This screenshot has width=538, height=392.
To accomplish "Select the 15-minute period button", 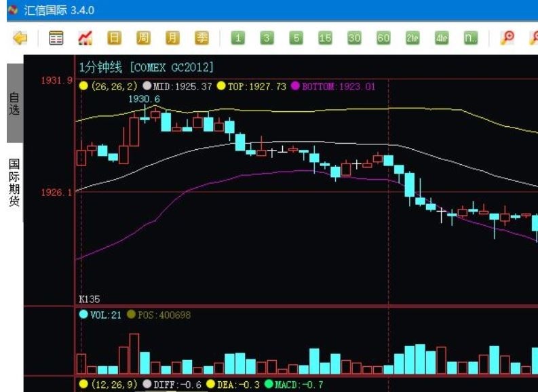I will click(x=325, y=38).
